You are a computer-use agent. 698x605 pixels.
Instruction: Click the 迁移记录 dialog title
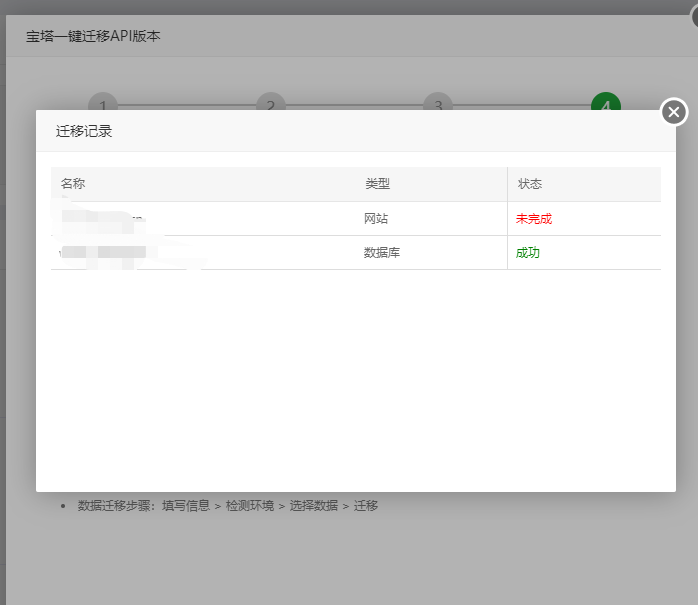pyautogui.click(x=84, y=131)
